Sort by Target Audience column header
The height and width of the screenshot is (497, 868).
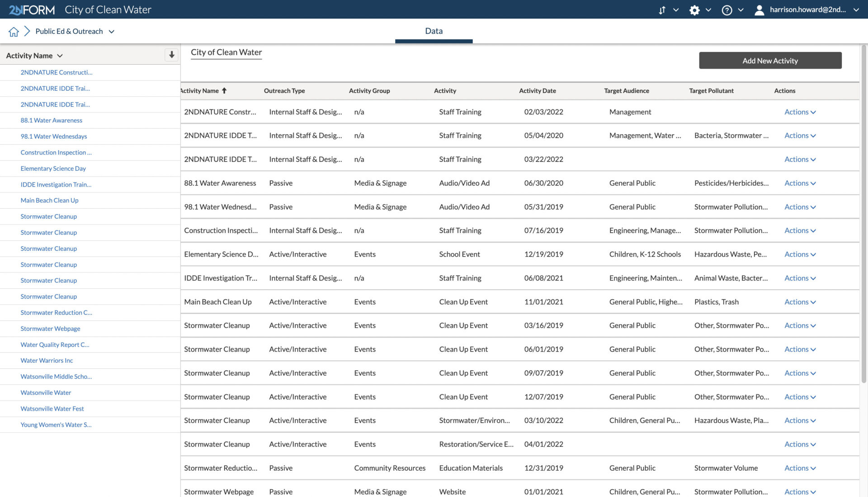(x=627, y=91)
